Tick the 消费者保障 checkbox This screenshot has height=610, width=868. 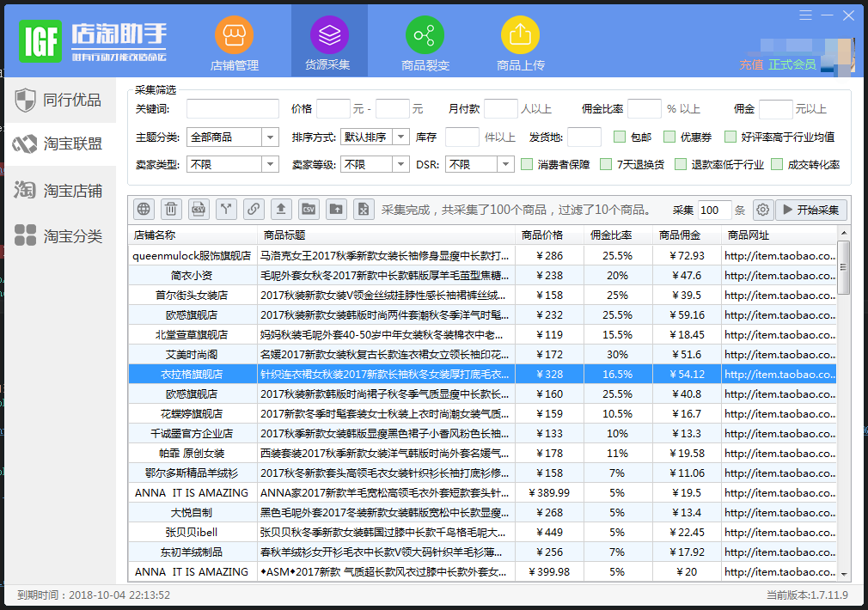click(527, 164)
